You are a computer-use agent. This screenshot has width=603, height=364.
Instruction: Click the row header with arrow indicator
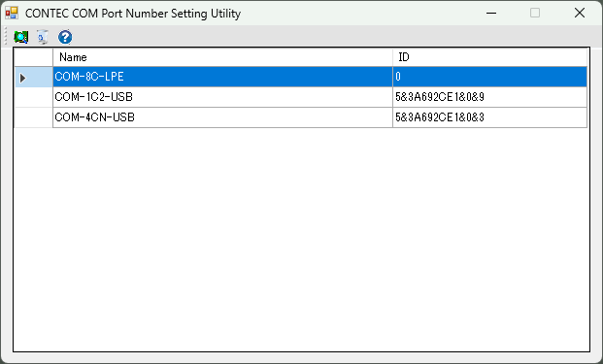33,77
